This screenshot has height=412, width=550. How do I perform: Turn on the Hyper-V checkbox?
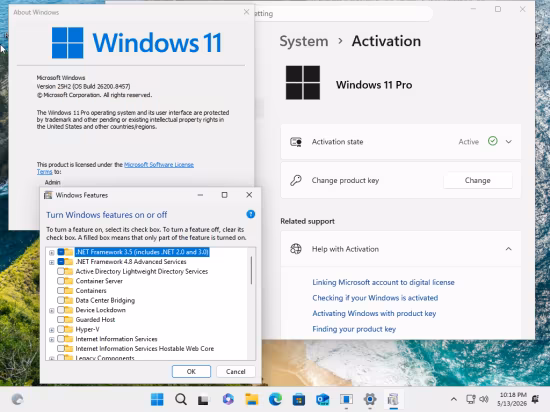click(61, 329)
